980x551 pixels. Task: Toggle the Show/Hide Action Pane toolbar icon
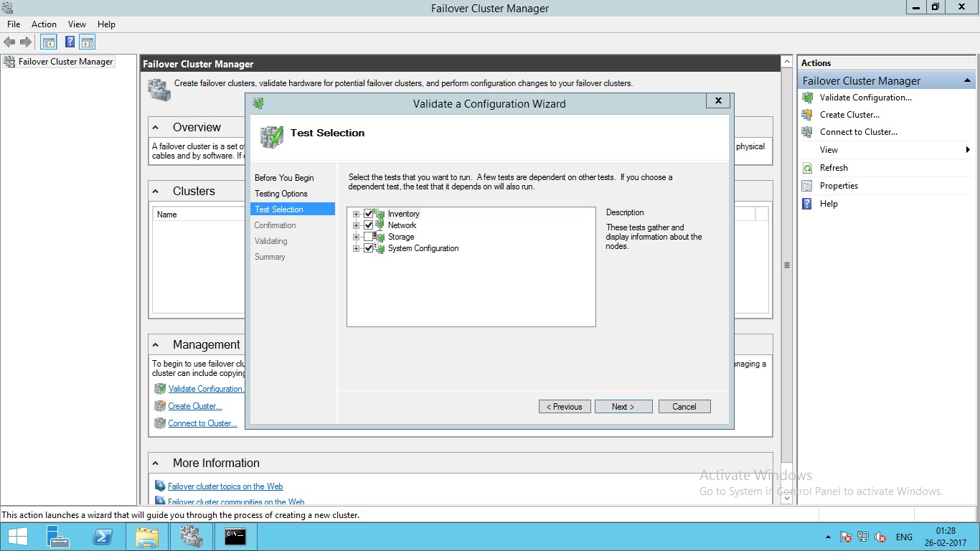tap(88, 42)
